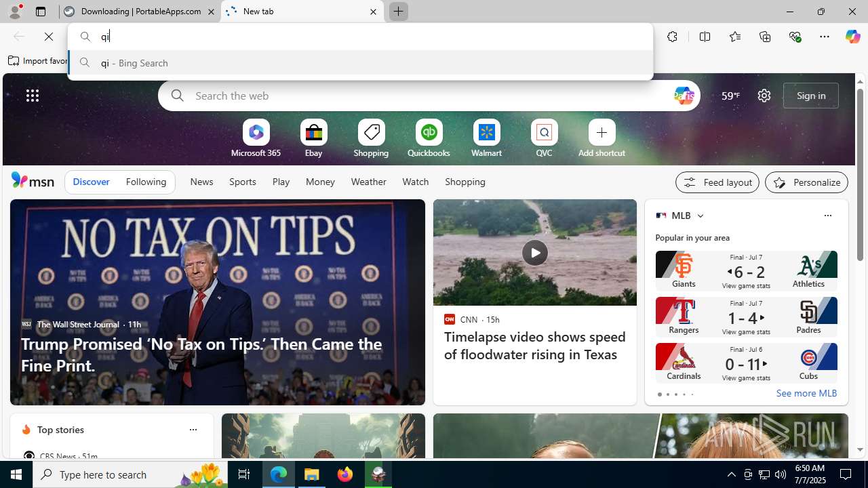Open File Explorer from the taskbar
Image resolution: width=868 pixels, height=488 pixels.
coord(312,474)
